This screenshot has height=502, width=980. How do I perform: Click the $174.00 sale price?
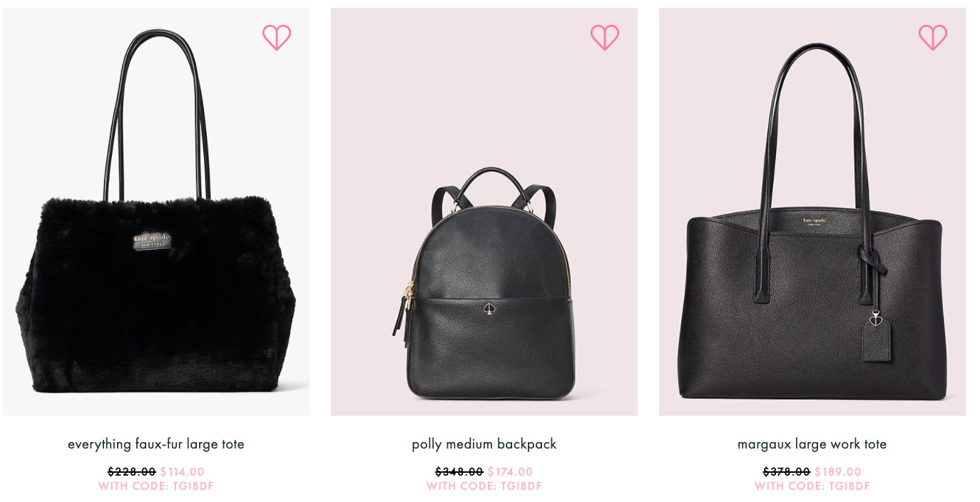tap(511, 472)
